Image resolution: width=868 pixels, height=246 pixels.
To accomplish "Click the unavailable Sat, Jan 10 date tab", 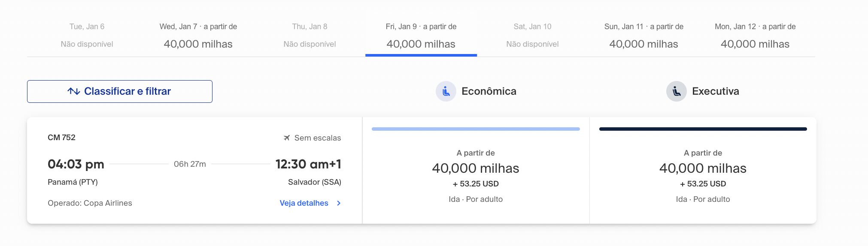I will click(x=533, y=36).
